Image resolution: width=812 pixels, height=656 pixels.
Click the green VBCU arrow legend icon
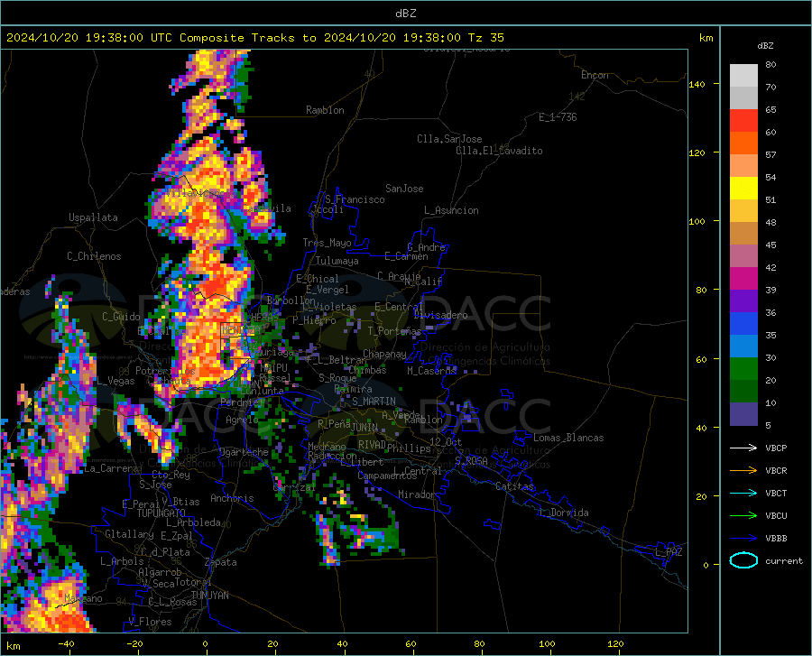tap(743, 515)
